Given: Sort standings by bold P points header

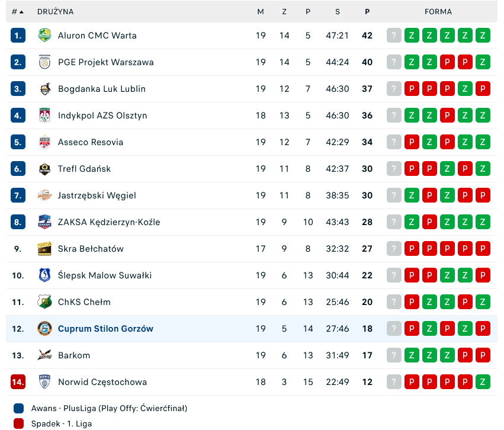Looking at the screenshot, I should pos(367,12).
